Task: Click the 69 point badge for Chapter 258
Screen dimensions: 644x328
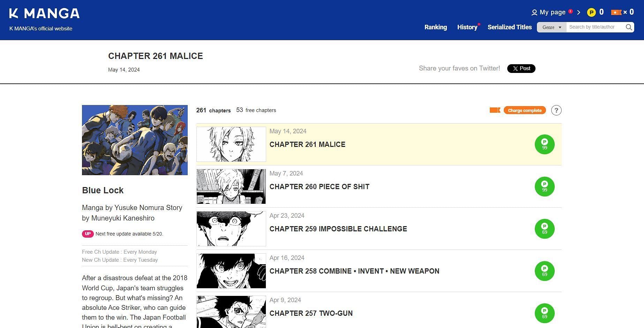Action: (x=545, y=271)
